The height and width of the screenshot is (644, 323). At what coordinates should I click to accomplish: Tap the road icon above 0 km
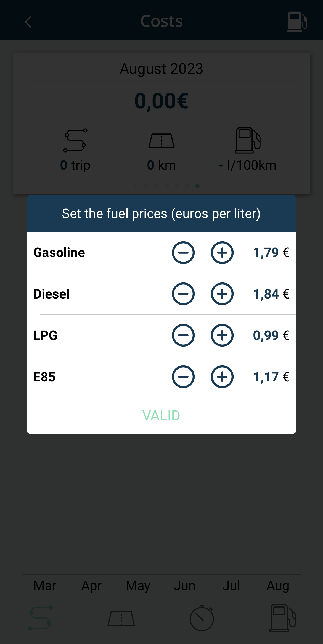[x=161, y=141]
